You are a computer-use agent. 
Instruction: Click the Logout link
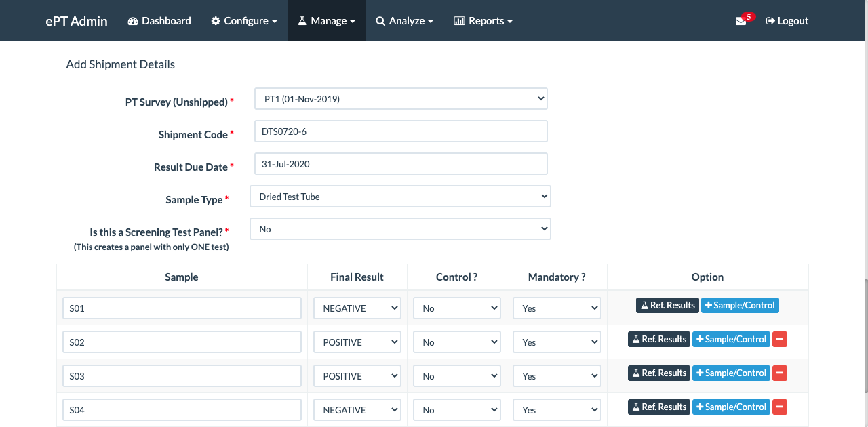point(787,21)
